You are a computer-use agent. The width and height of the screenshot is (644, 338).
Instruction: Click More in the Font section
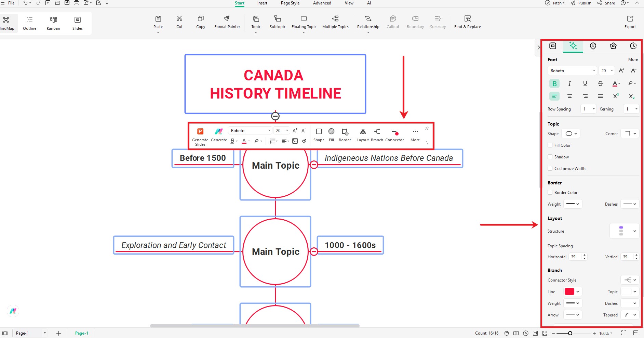coord(633,59)
